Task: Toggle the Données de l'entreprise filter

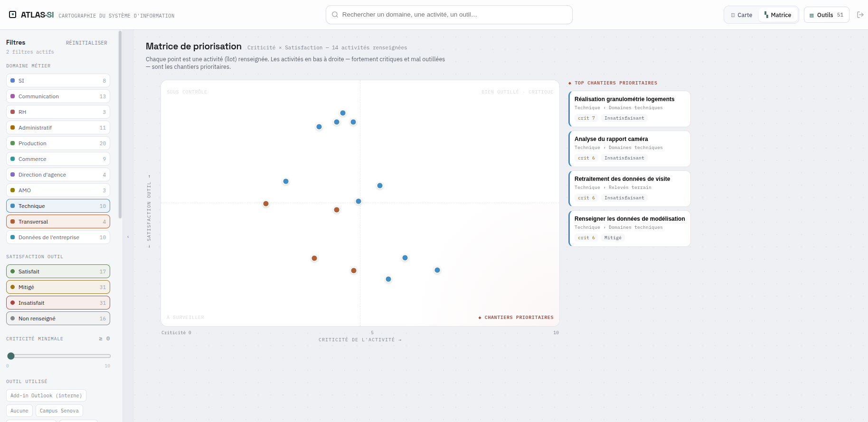Action: click(x=58, y=237)
